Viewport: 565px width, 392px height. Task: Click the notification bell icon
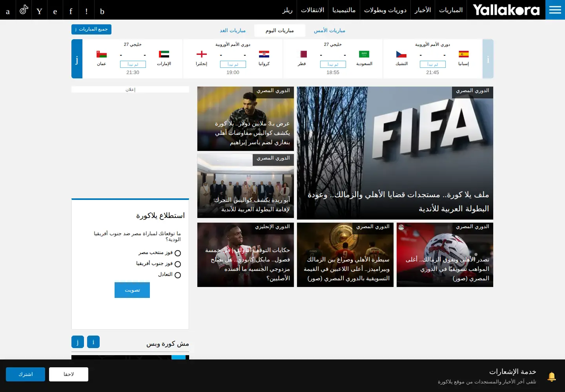(552, 377)
